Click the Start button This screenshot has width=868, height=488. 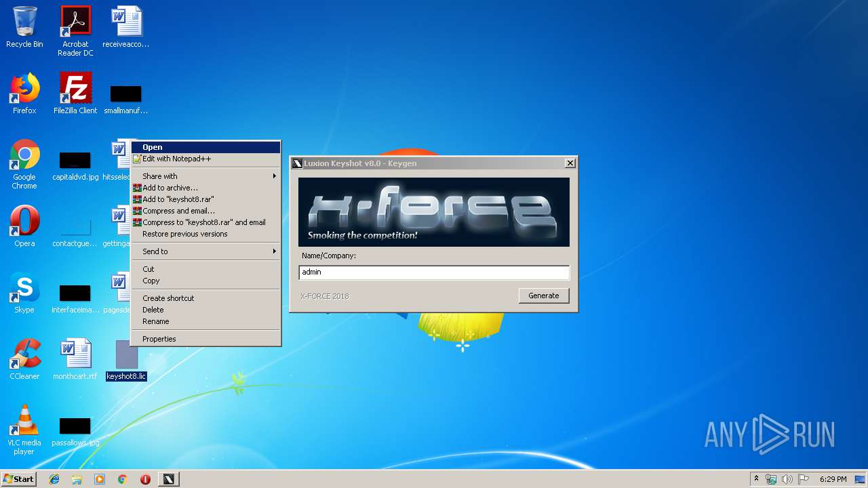tap(19, 479)
